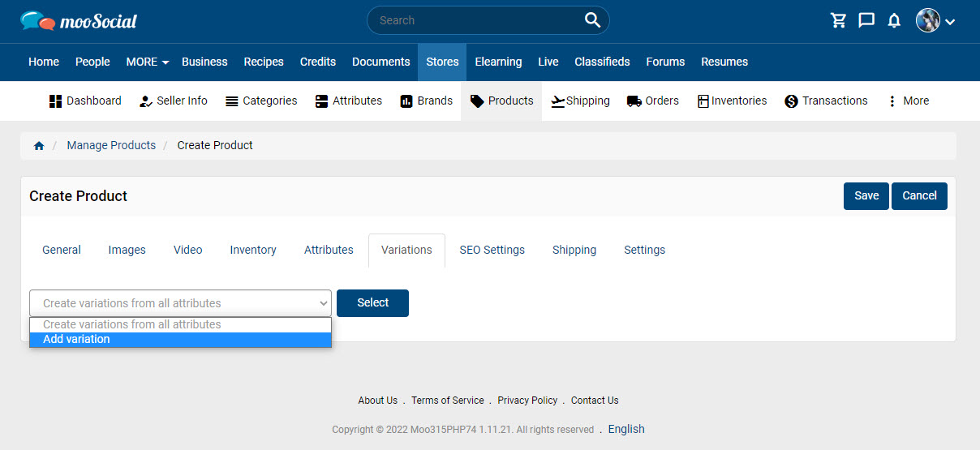Switch to the Inventory tab

253,250
